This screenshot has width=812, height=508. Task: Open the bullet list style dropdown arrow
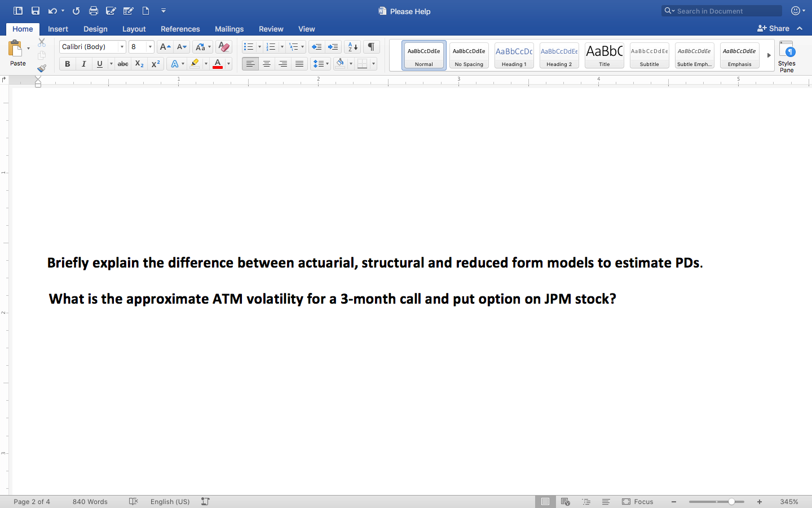[259, 47]
